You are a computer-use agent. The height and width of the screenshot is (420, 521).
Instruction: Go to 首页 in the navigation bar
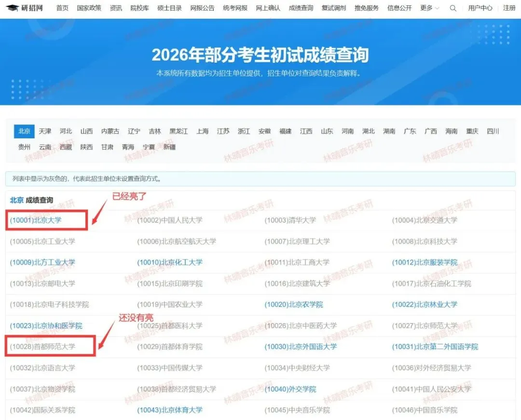click(x=62, y=8)
